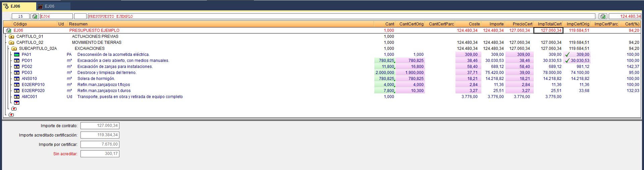The image size is (644, 170).
Task: Switch to the first EJ06 tree tab
Action: (x=19, y=6)
